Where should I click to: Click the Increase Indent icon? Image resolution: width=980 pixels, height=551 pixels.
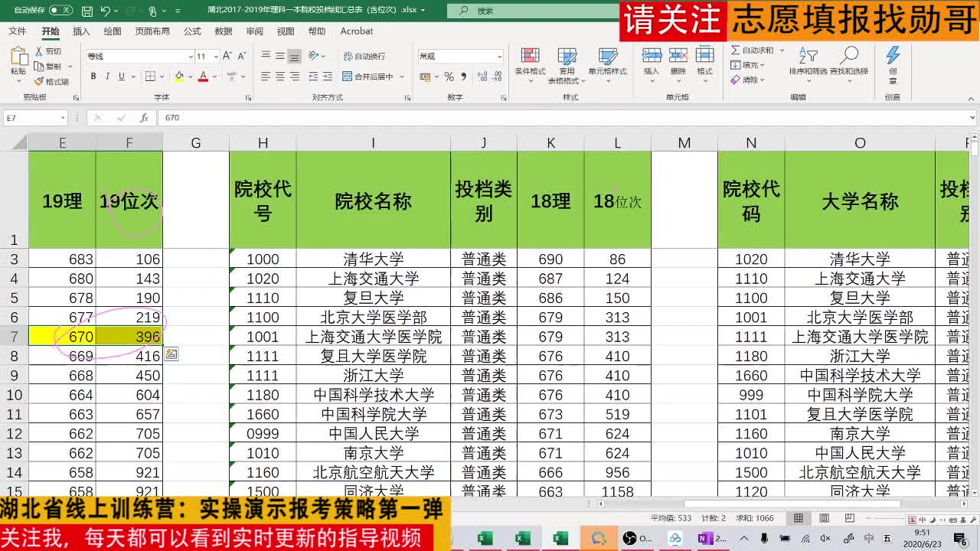click(328, 77)
